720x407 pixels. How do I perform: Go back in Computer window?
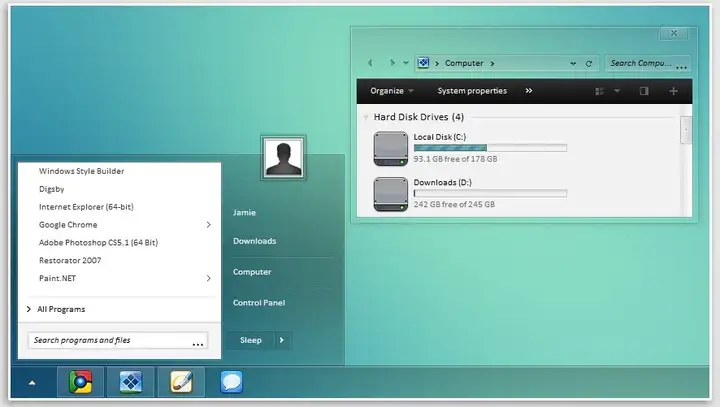click(370, 63)
